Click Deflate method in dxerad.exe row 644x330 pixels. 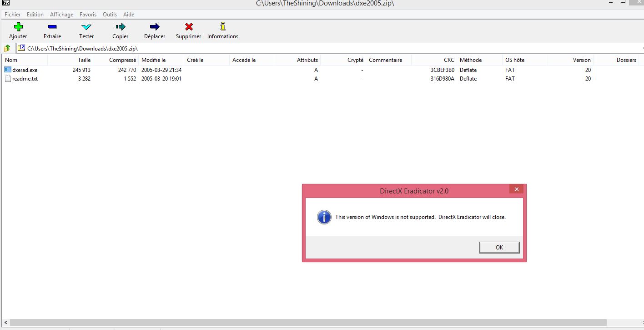(x=468, y=70)
